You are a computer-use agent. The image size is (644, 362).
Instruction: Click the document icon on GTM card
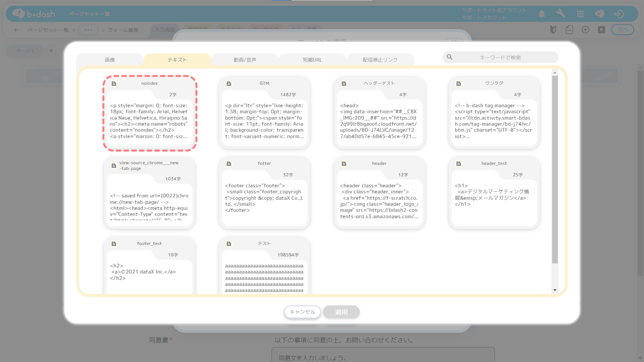(229, 84)
